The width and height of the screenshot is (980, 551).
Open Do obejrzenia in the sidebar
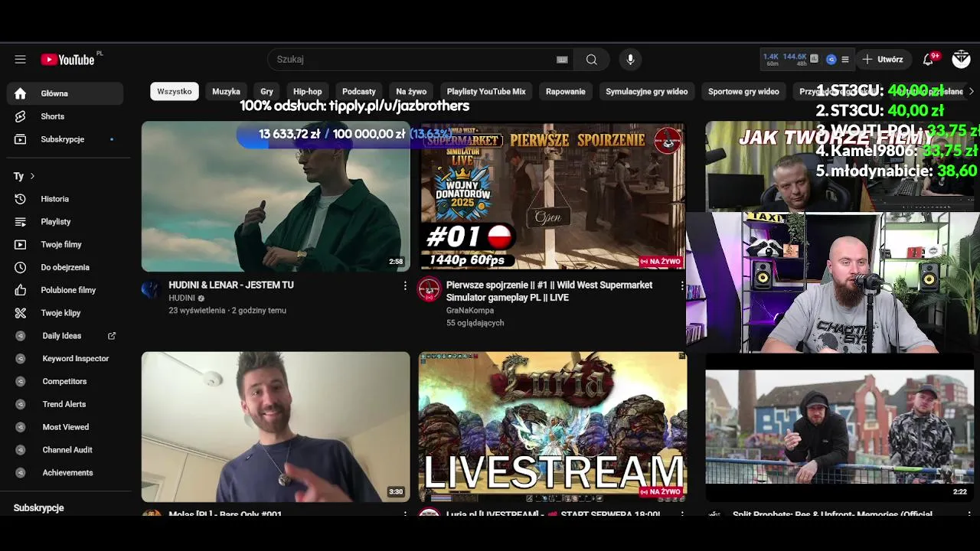pos(65,267)
